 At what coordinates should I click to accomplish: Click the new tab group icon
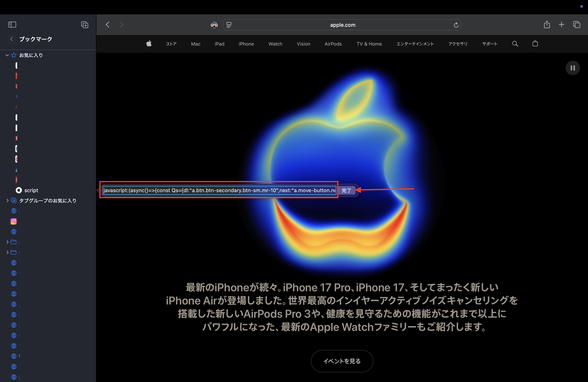click(84, 25)
